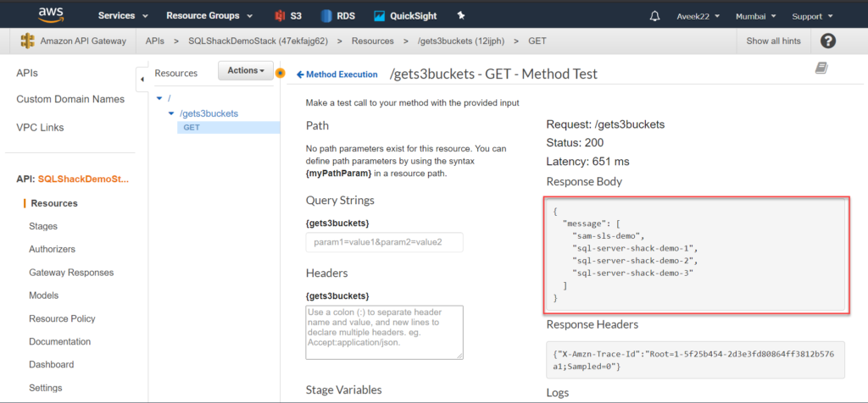Click the APIs breadcrumb link
Screen dimensions: 868x403
pos(155,41)
